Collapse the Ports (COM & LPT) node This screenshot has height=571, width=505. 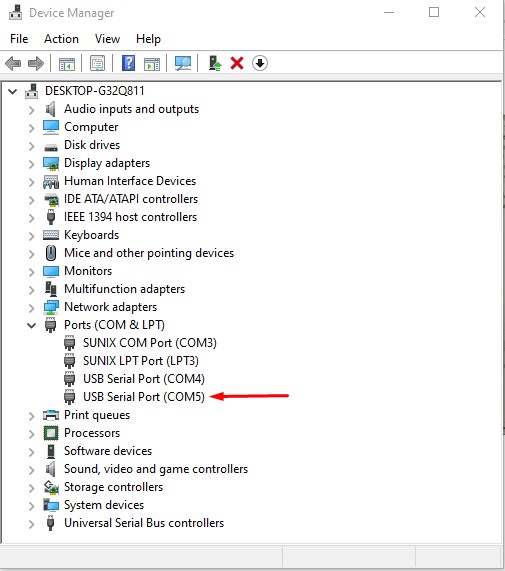[32, 325]
